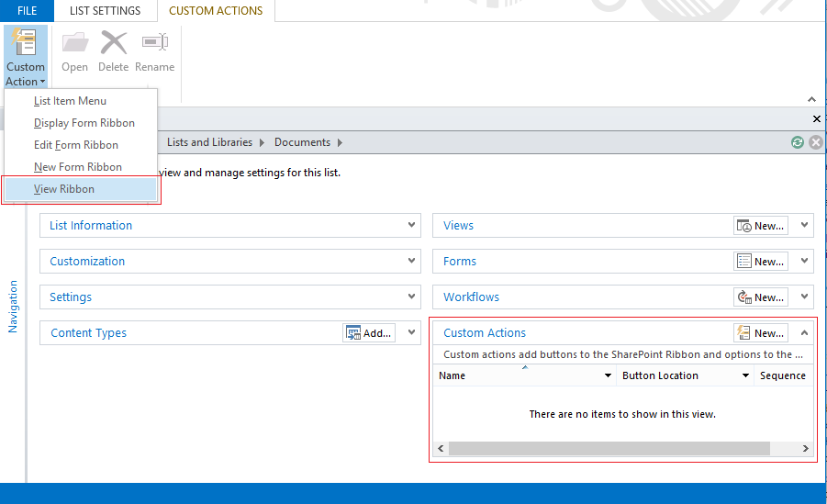Click the Rename ribbon icon
The width and height of the screenshot is (827, 504).
click(154, 44)
